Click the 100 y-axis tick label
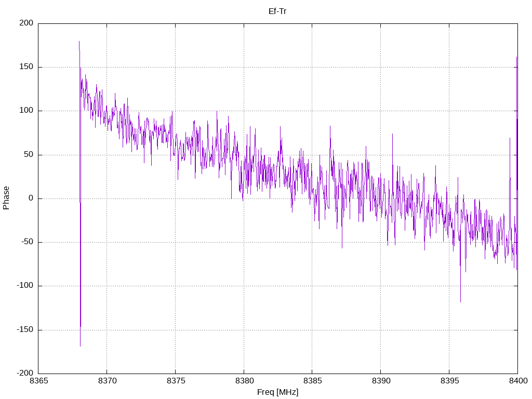Screen dimensions: 532x399 pos(26,111)
